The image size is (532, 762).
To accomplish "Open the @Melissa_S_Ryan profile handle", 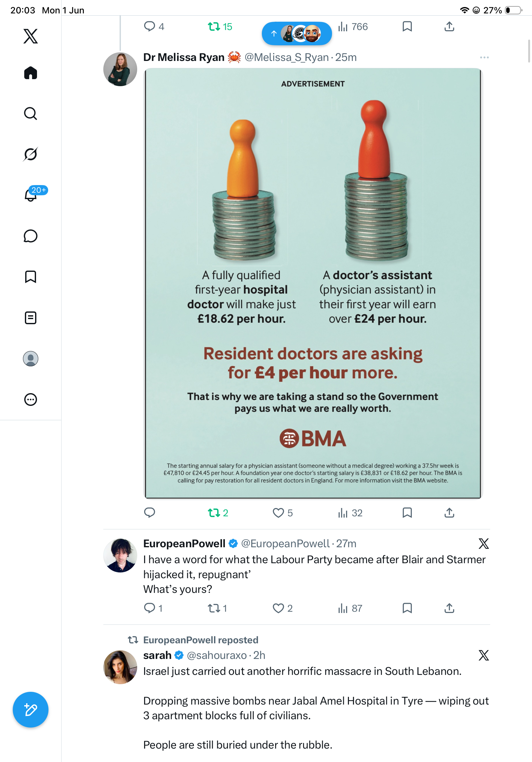I will point(286,57).
